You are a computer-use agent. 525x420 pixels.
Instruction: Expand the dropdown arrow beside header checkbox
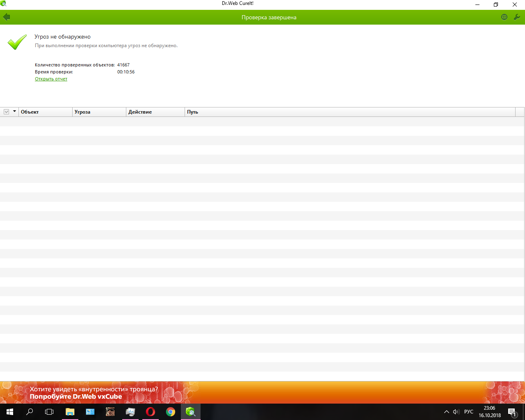coord(14,112)
